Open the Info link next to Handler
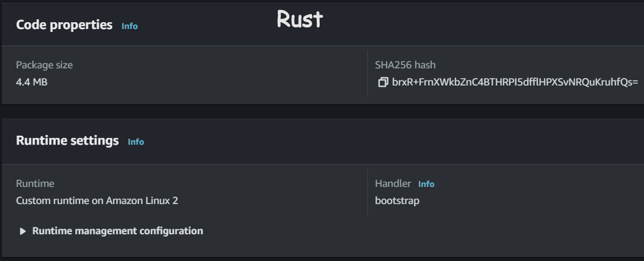The height and width of the screenshot is (261, 644). (x=426, y=184)
